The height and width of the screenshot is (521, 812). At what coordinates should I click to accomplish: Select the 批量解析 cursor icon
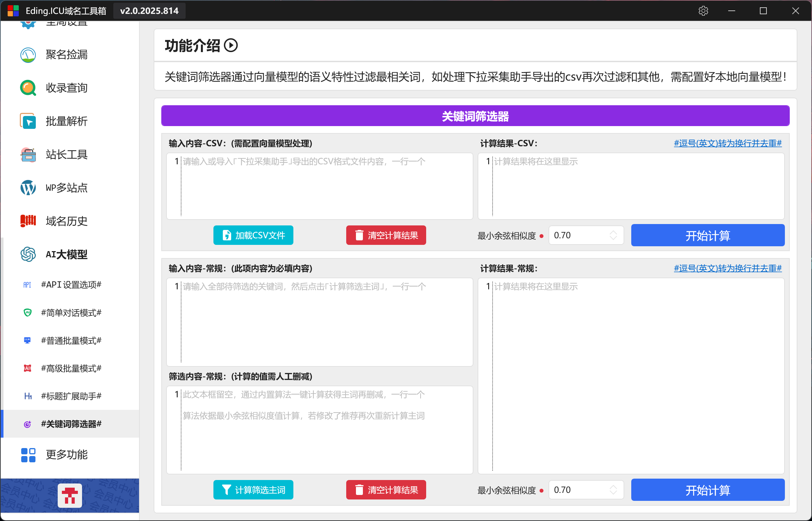click(28, 121)
